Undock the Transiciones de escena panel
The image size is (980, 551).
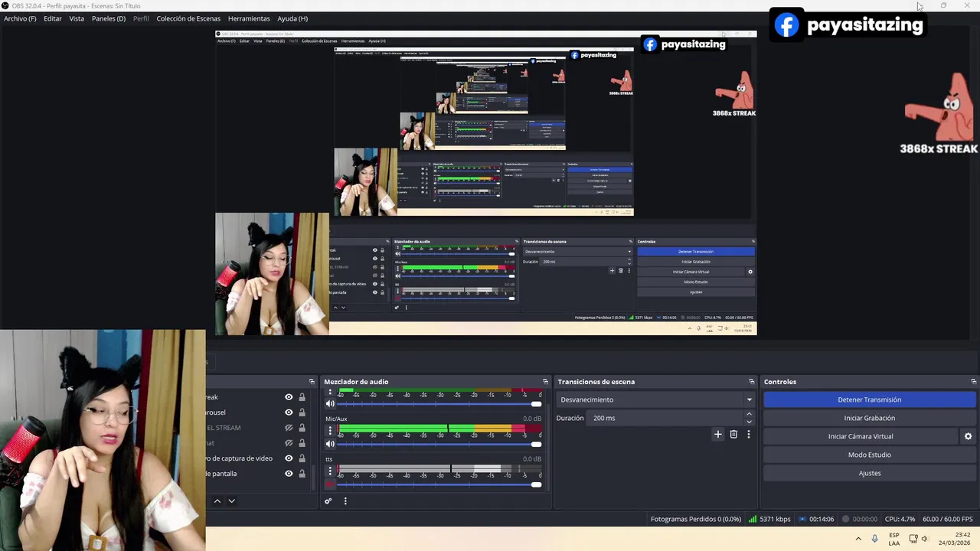point(751,382)
